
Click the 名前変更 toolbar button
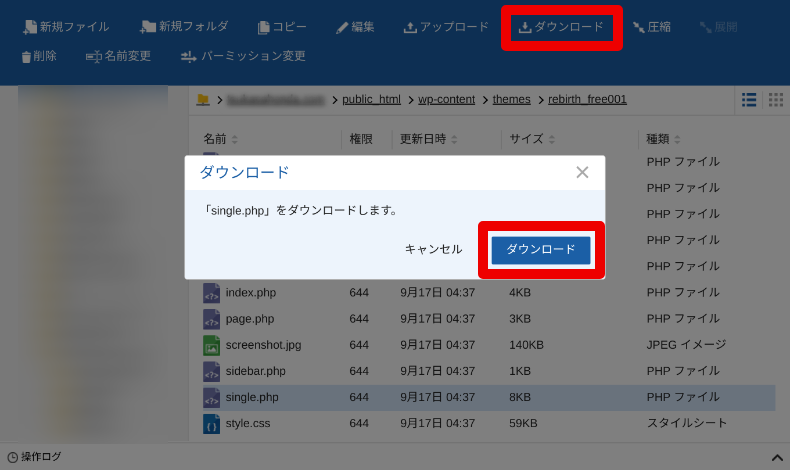click(x=118, y=56)
